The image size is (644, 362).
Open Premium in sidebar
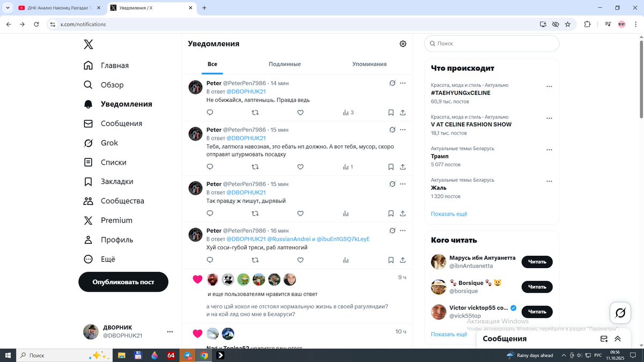108,220
